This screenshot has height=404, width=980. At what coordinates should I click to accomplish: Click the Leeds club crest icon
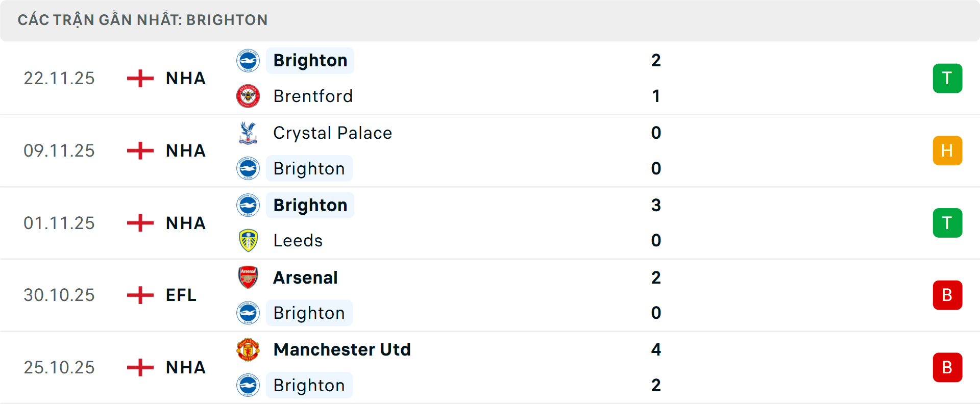pyautogui.click(x=248, y=240)
